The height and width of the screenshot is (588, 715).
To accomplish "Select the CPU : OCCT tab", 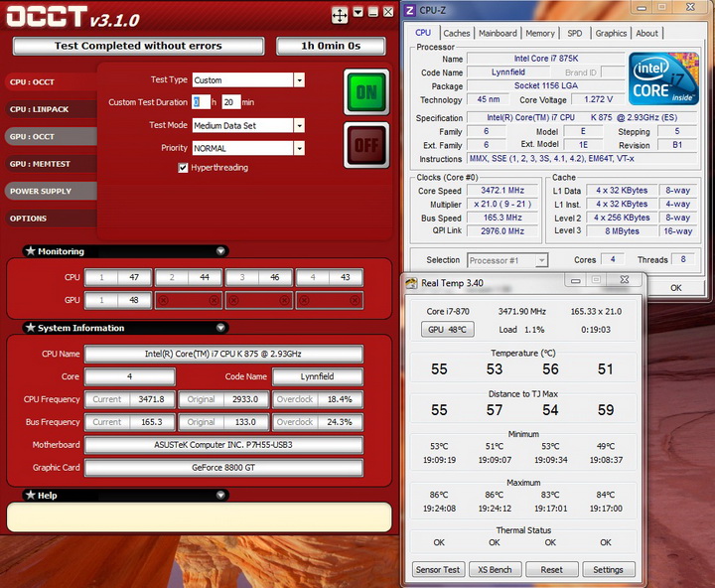I will coord(51,82).
